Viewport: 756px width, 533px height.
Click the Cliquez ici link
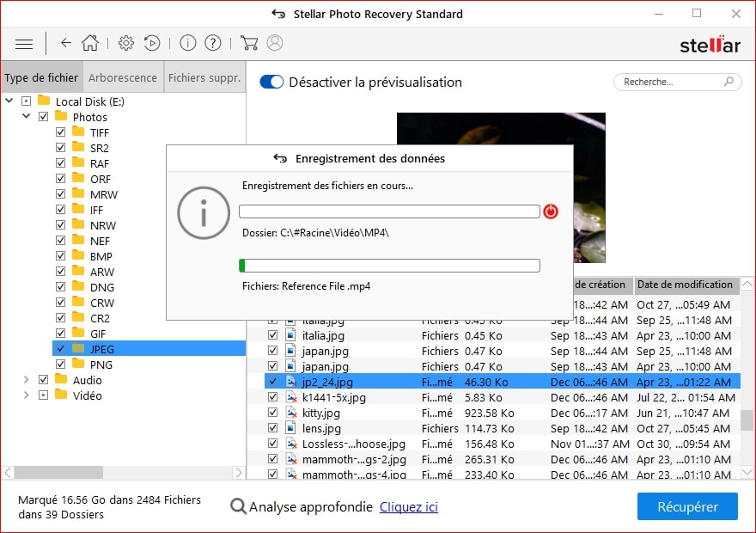point(408,507)
